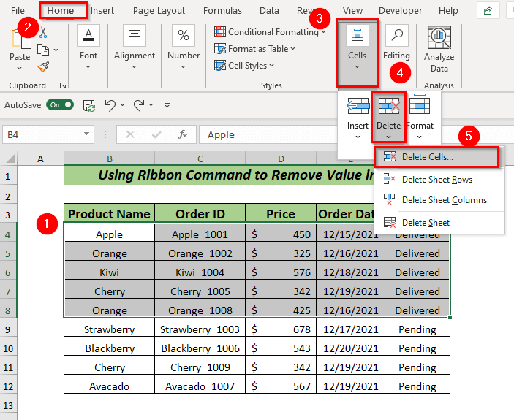Screen dimensions: 514x420
Task: Click the Format as Table icon
Action: click(220, 48)
